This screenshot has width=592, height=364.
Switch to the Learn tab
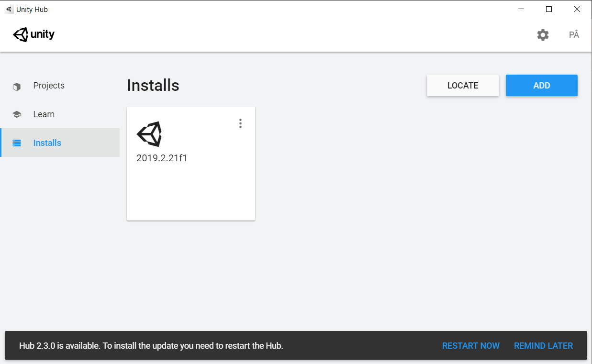tap(60, 114)
